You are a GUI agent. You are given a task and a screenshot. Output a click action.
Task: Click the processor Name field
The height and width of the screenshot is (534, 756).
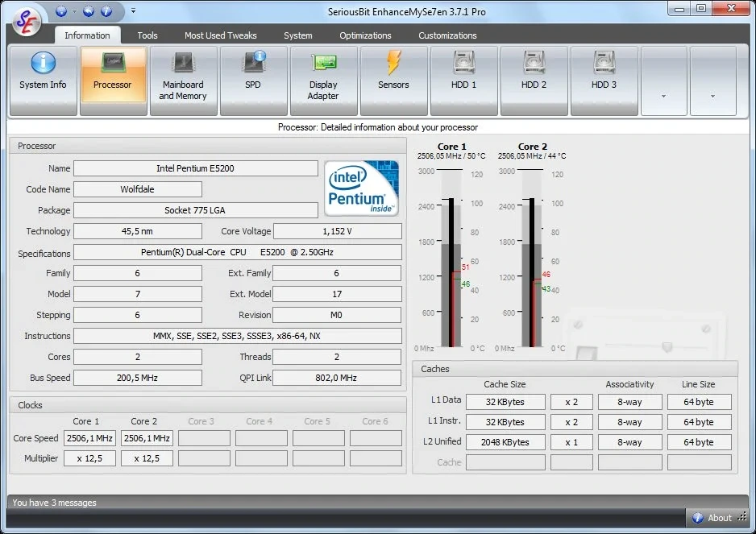click(195, 168)
